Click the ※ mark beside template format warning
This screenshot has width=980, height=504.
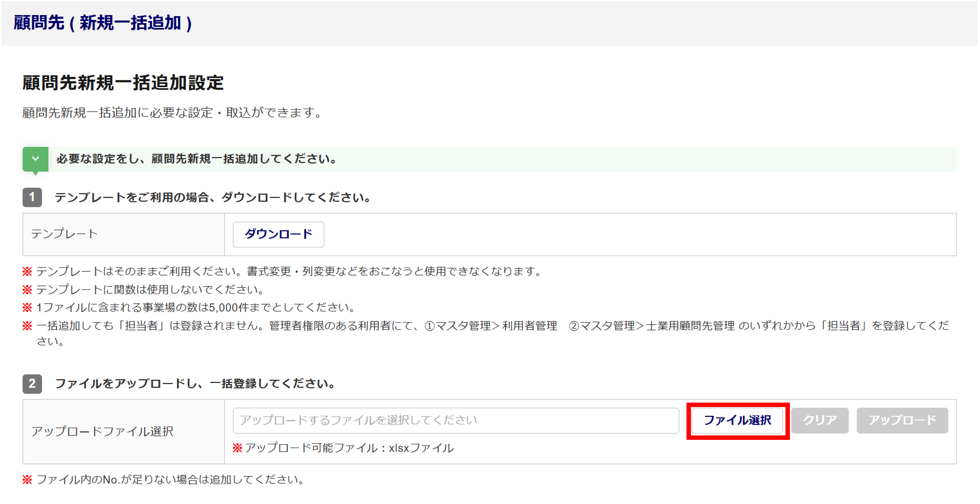pyautogui.click(x=27, y=271)
